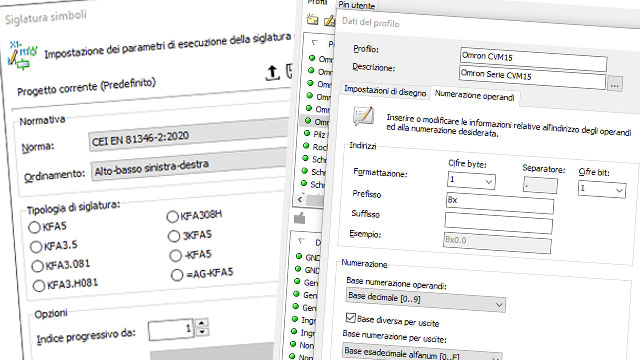Click the green status dot beside Pilz row
The height and width of the screenshot is (360, 640).
307,133
